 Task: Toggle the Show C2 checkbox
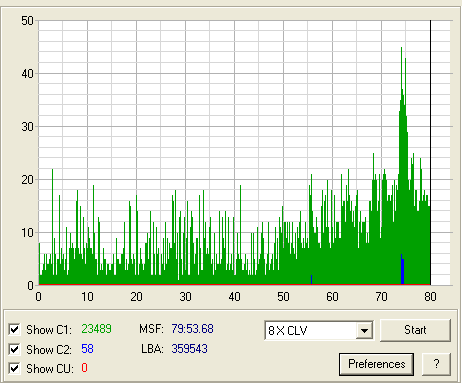pyautogui.click(x=14, y=349)
